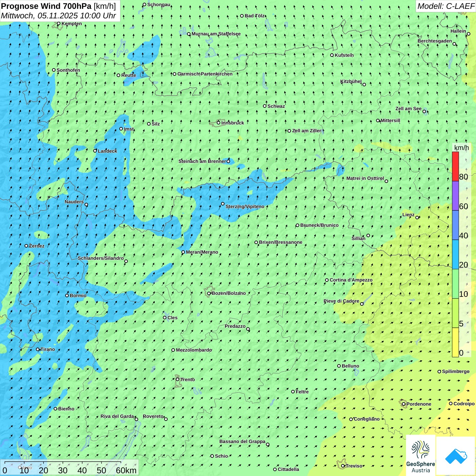476x476 pixels.
Task: Click the Kufstein city label
Action: (x=344, y=55)
